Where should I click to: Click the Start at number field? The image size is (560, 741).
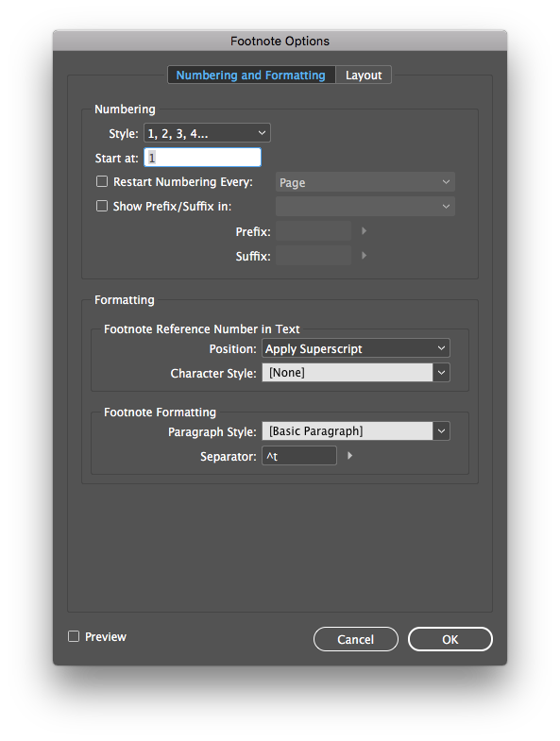point(202,158)
